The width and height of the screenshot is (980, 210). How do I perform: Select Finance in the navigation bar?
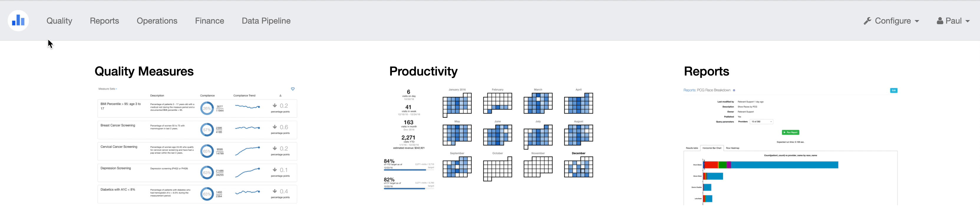click(209, 21)
